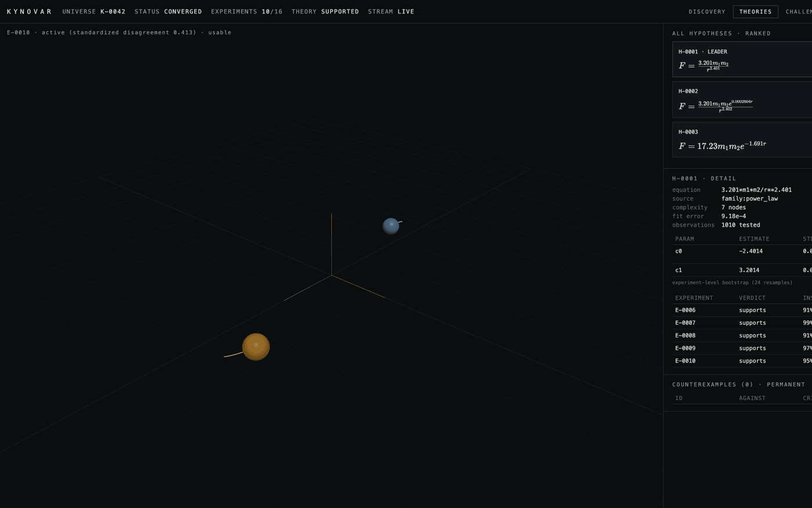Screen dimensions: 812x508
Task: Click the EXPERIMENTS 10/16 counter
Action: (246, 12)
